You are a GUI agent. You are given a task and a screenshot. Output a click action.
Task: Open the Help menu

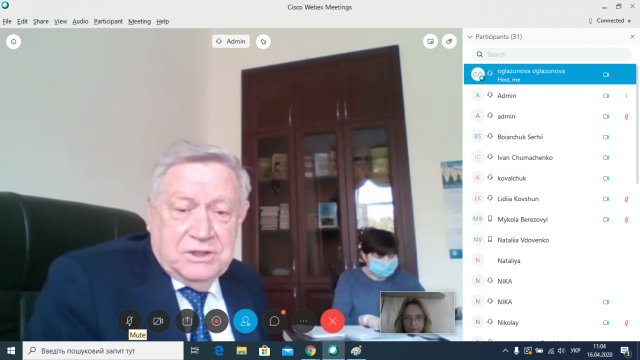[x=162, y=21]
